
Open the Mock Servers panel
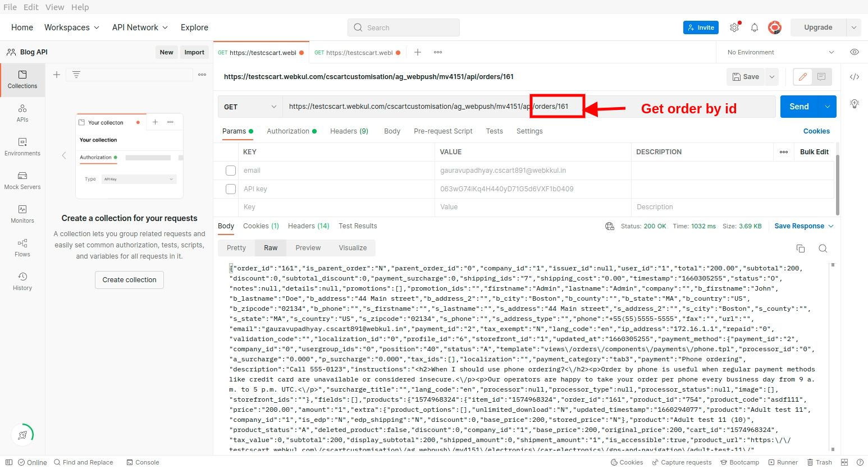tap(22, 181)
